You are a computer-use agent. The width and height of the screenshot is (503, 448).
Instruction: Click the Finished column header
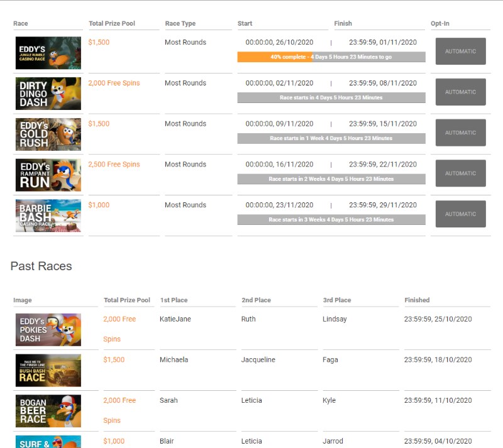(417, 300)
